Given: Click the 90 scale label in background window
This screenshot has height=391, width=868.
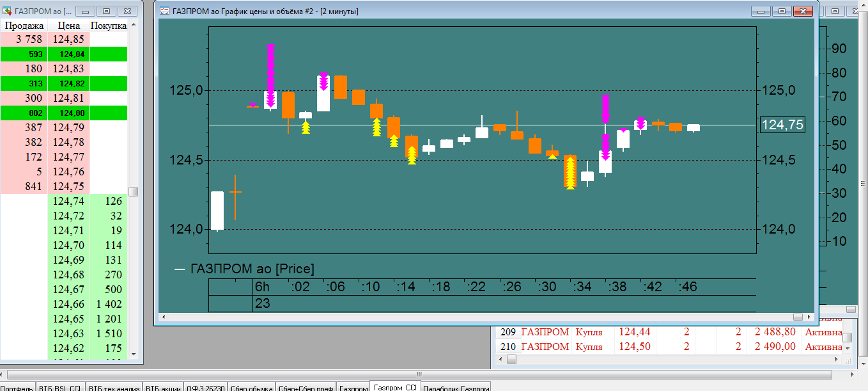Looking at the screenshot, I should coord(839,49).
